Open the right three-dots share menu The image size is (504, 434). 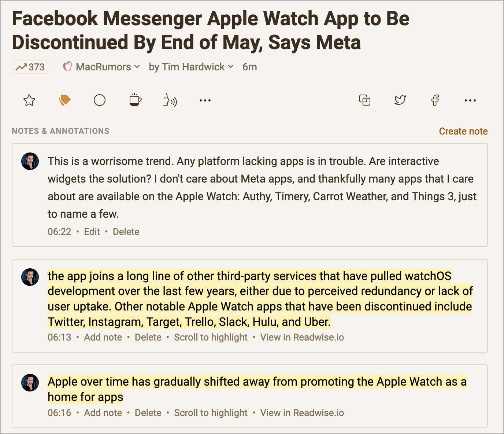coord(470,100)
